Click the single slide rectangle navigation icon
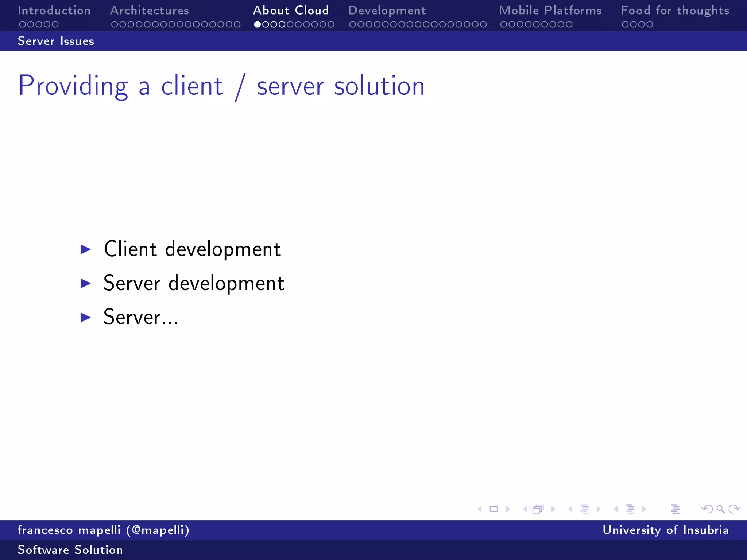 494,509
